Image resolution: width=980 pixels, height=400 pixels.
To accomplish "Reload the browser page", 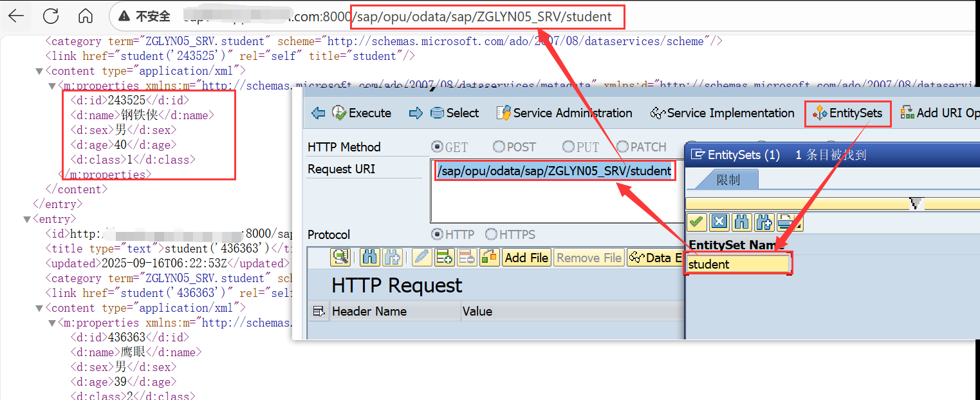I will pos(51,16).
